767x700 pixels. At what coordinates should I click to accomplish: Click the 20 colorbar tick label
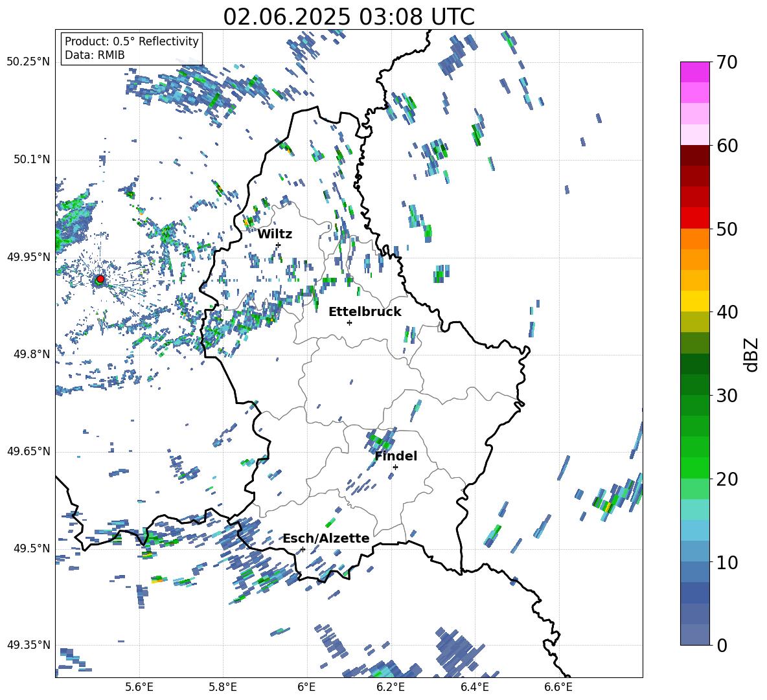pyautogui.click(x=726, y=479)
